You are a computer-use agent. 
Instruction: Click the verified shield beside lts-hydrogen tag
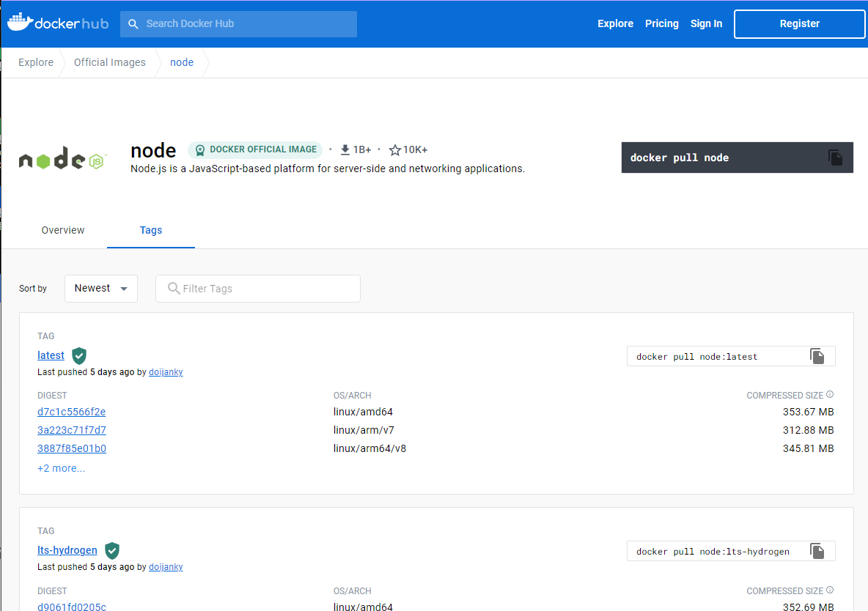coord(112,550)
